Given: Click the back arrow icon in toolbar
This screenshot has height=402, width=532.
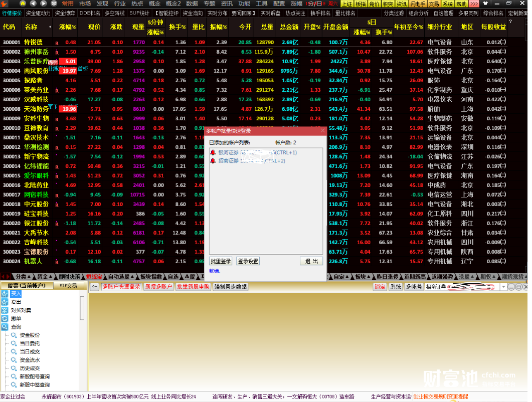Looking at the screenshot, I should tap(33, 4).
